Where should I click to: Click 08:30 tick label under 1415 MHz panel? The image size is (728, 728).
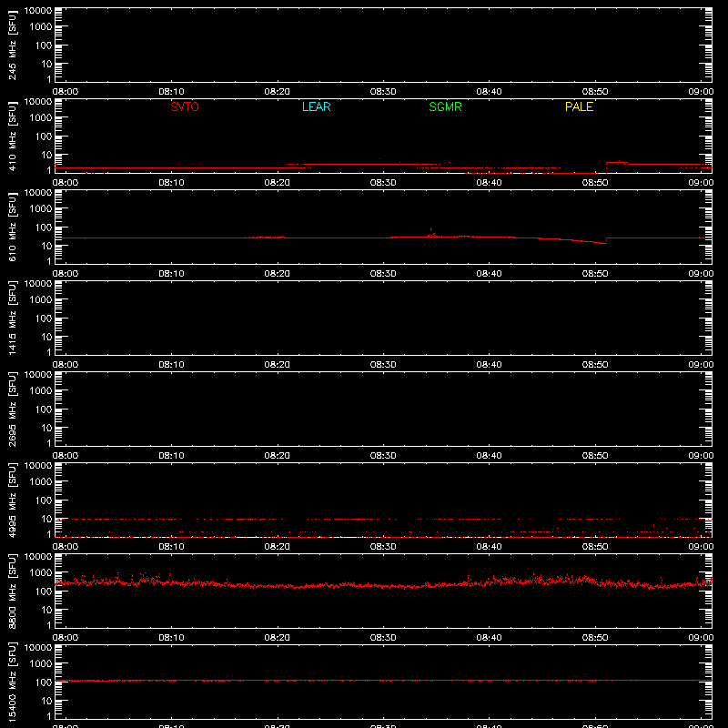(x=383, y=365)
